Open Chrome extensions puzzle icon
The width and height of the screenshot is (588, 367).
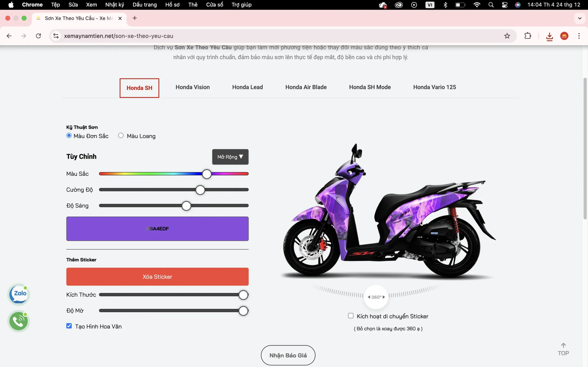(528, 36)
